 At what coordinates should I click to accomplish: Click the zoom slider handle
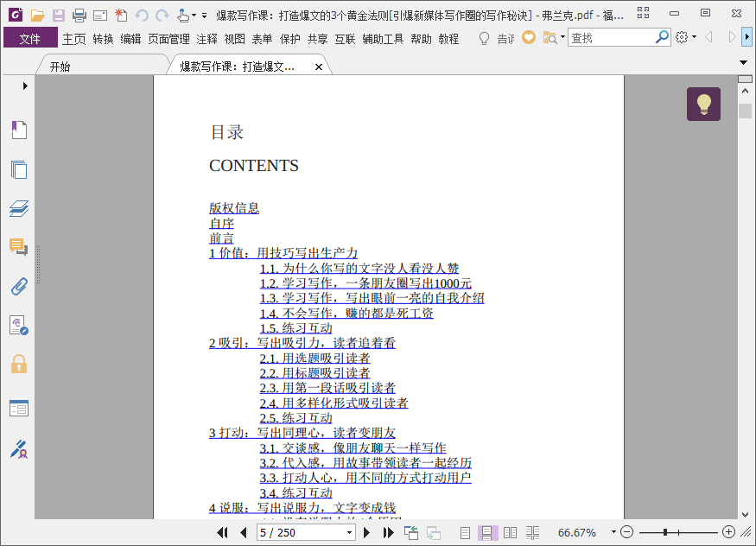tap(665, 532)
